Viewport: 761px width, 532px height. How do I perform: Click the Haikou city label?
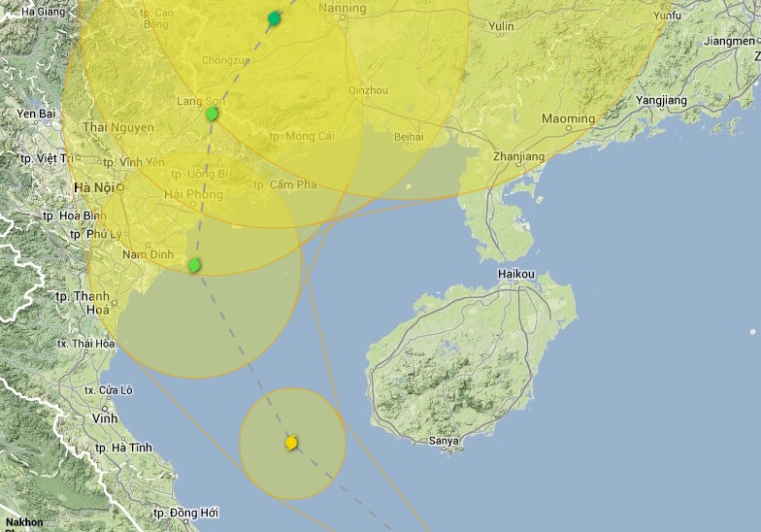pos(516,275)
